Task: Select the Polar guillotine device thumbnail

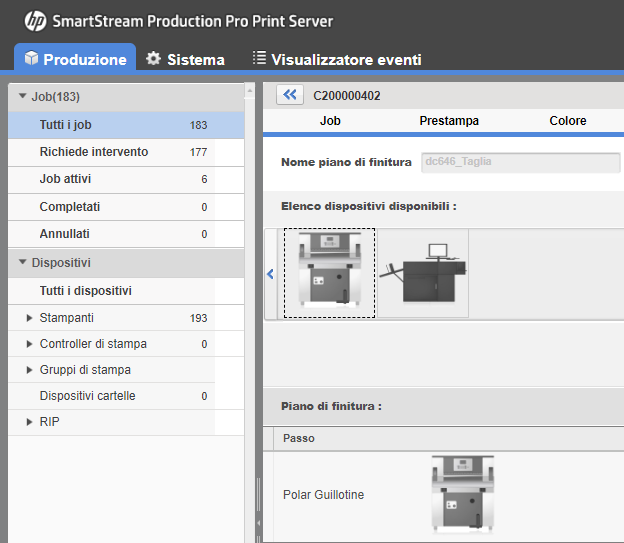Action: (x=329, y=273)
